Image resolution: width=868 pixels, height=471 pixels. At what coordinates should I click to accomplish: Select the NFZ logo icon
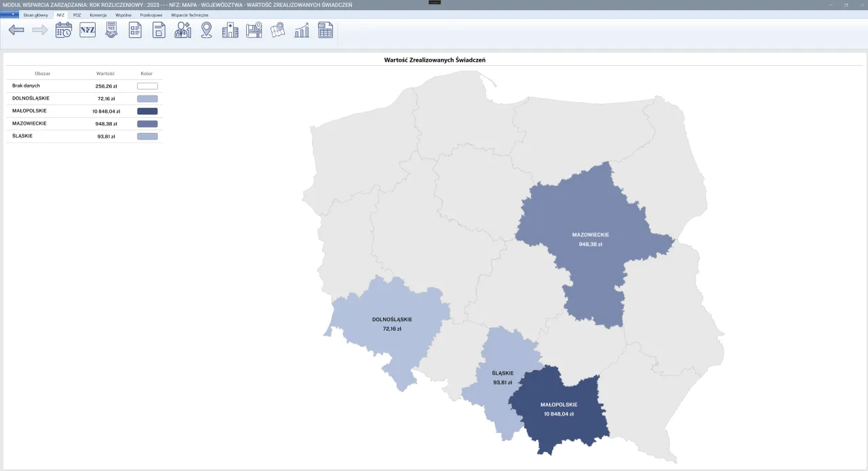point(87,29)
